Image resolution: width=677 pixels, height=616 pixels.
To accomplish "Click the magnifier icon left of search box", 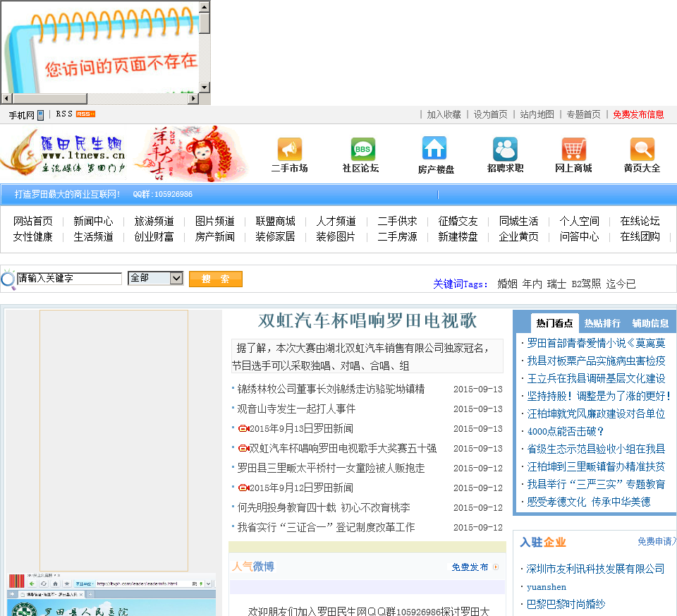I will point(8,279).
